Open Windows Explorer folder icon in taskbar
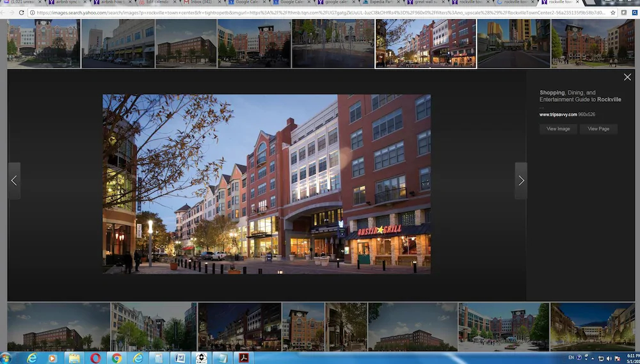The height and width of the screenshot is (364, 640). click(74, 358)
